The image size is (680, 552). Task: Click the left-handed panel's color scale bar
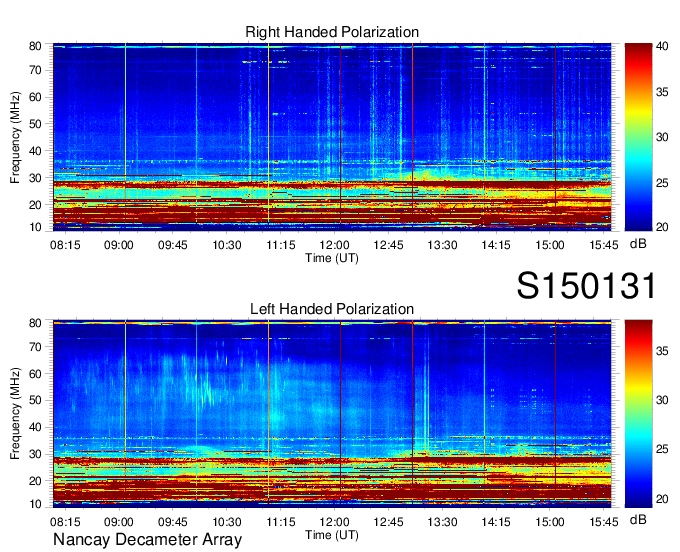tap(638, 414)
